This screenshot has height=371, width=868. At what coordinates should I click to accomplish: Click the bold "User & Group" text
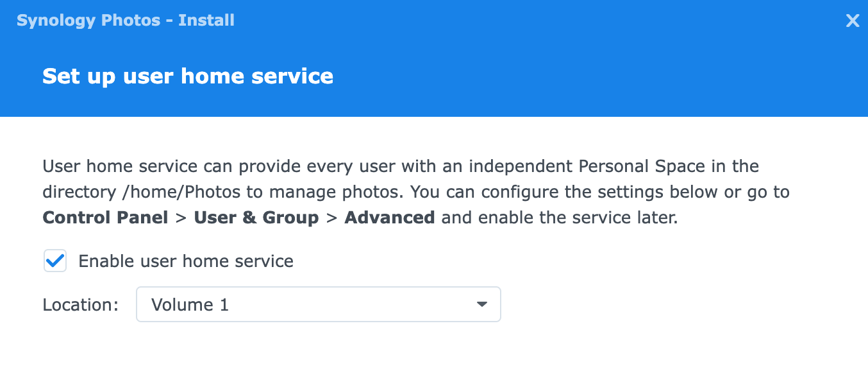pyautogui.click(x=256, y=218)
